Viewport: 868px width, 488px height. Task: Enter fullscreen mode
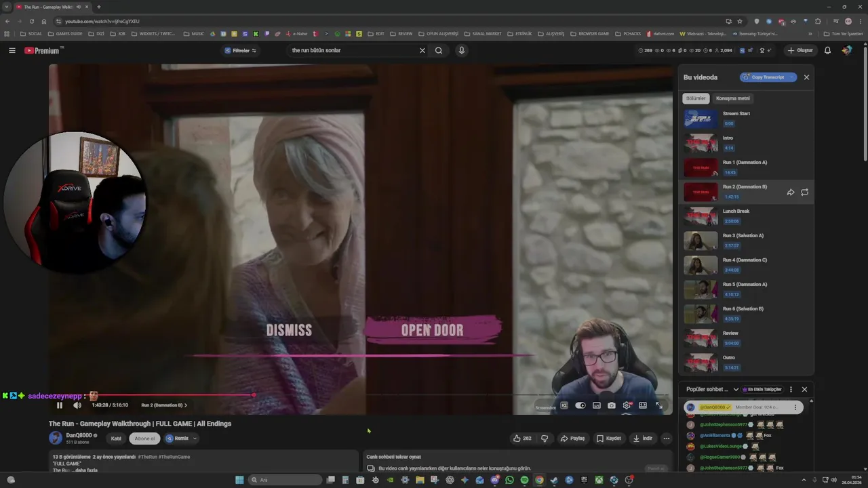659,405
